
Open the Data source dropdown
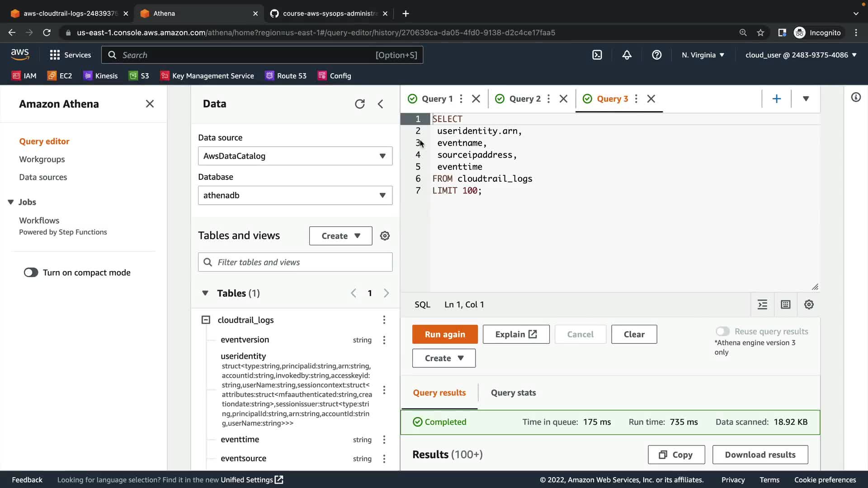pyautogui.click(x=295, y=156)
